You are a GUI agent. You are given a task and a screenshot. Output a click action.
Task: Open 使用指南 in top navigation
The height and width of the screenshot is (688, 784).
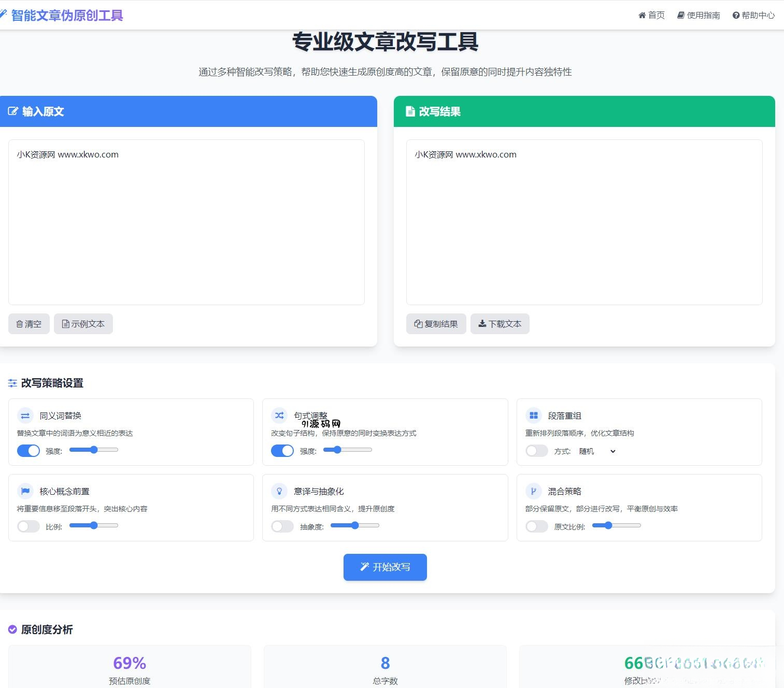pyautogui.click(x=699, y=16)
